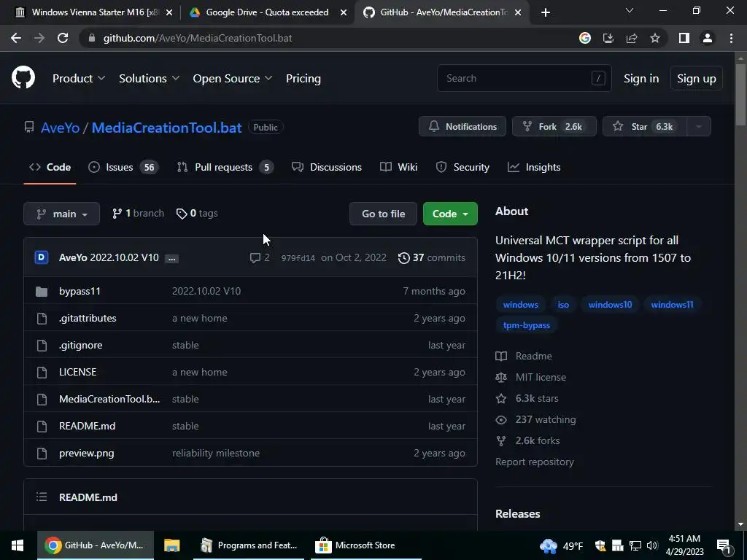Click the address bar URL
The width and height of the screenshot is (747, 560).
[x=198, y=38]
